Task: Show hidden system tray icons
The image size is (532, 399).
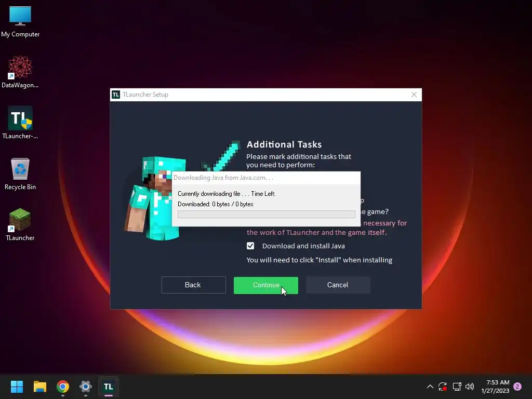Action: 430,387
